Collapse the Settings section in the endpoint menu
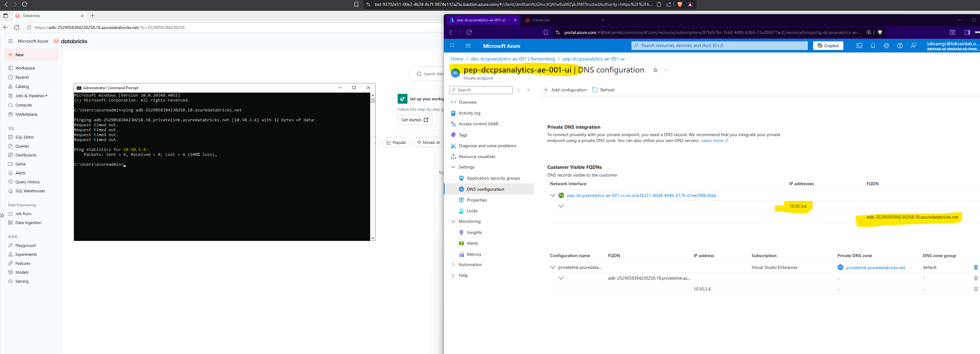This screenshot has height=354, width=980. [x=453, y=167]
